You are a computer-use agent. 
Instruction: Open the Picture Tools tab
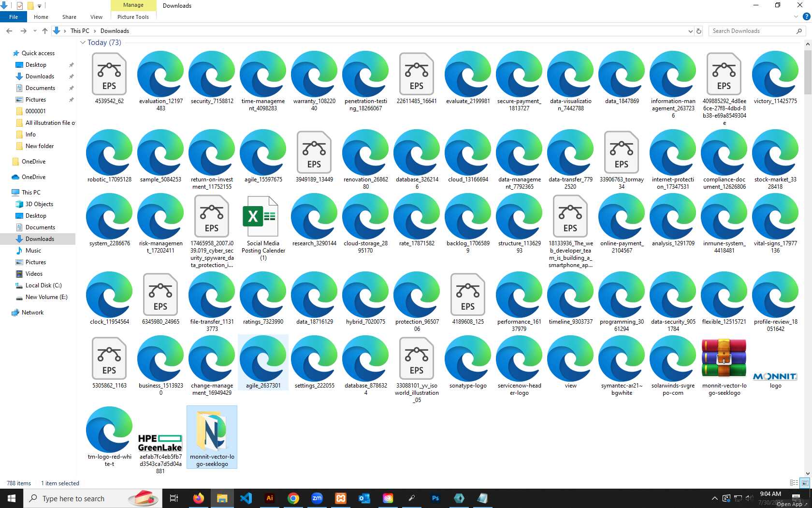pyautogui.click(x=133, y=17)
